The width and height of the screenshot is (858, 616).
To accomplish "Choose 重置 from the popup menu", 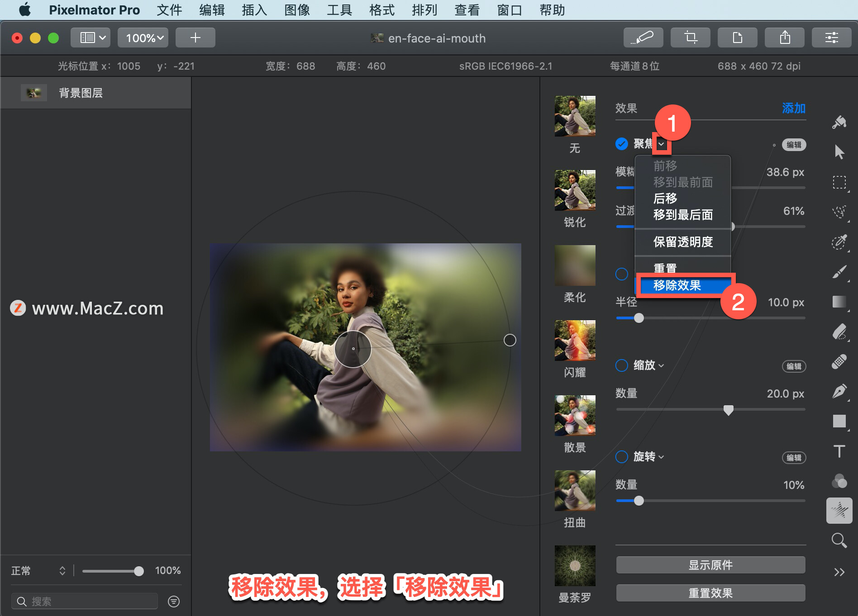I will click(x=683, y=268).
